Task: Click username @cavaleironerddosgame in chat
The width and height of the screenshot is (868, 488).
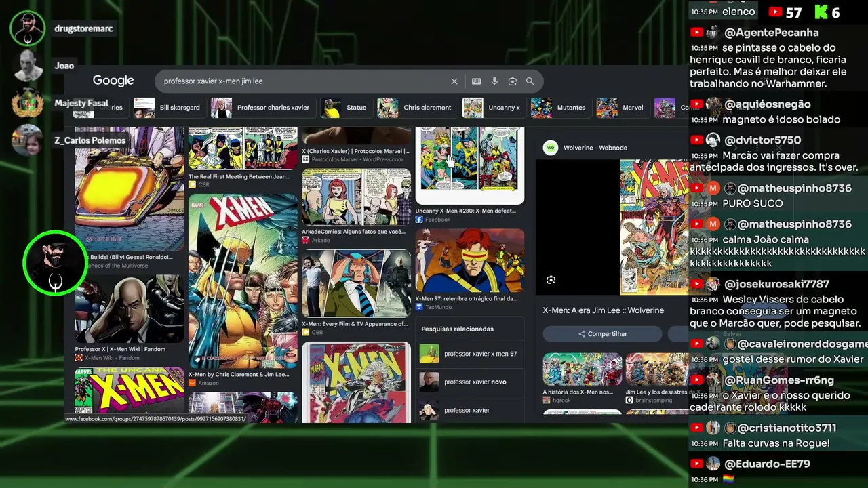Action: pyautogui.click(x=802, y=344)
